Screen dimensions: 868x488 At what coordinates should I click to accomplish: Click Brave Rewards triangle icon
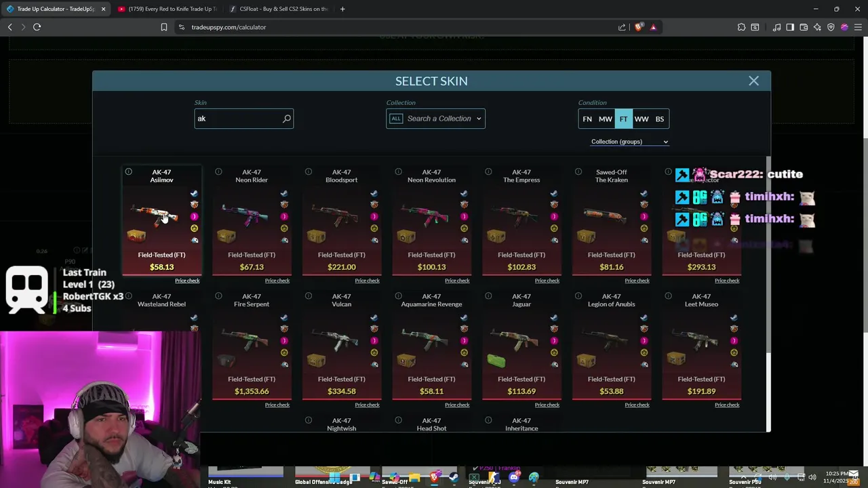[653, 27]
